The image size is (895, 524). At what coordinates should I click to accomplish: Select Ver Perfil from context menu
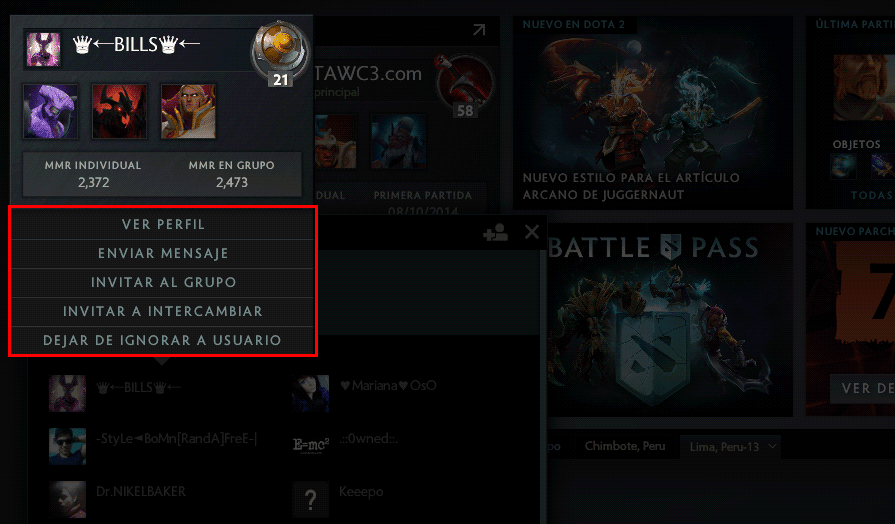[x=163, y=224]
